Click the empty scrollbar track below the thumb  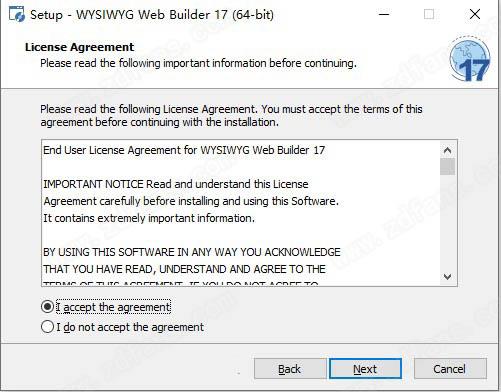coord(447,222)
